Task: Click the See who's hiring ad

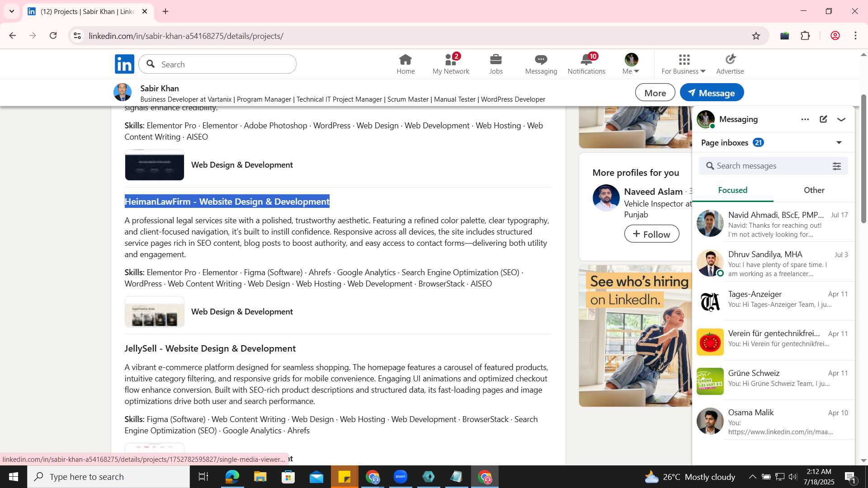Action: pos(635,336)
